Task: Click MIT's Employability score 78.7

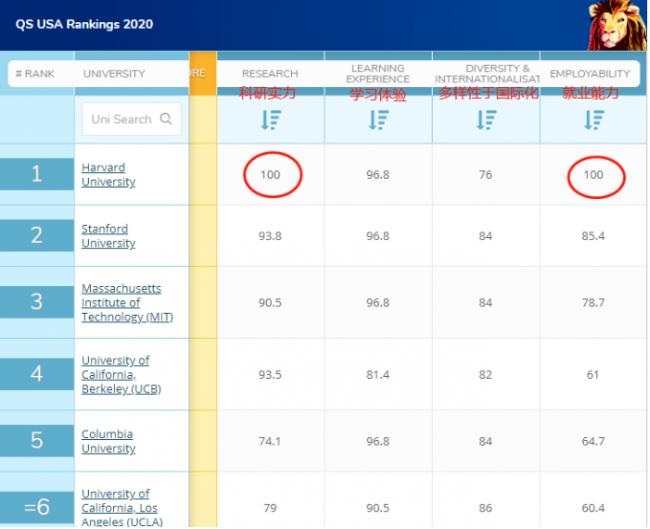Action: click(x=593, y=303)
